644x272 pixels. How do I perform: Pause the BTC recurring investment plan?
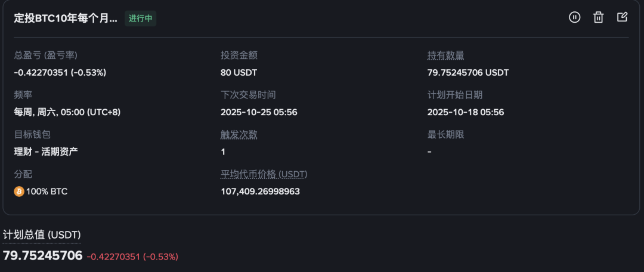(x=574, y=17)
